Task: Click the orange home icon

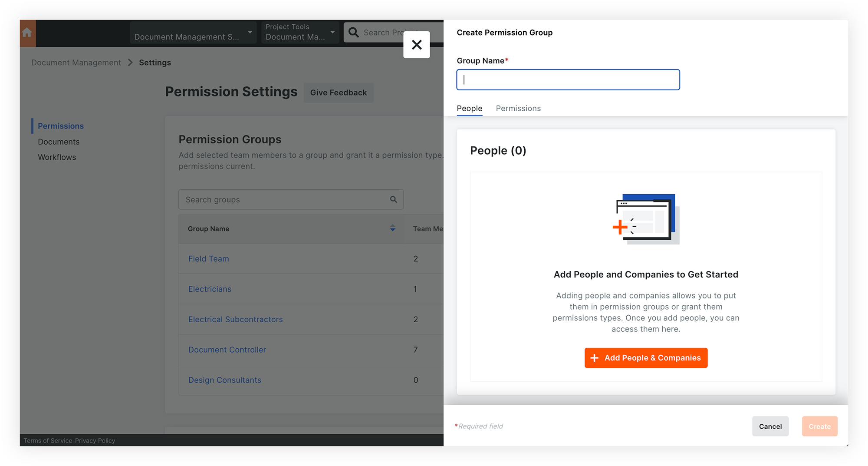Action: pyautogui.click(x=27, y=33)
